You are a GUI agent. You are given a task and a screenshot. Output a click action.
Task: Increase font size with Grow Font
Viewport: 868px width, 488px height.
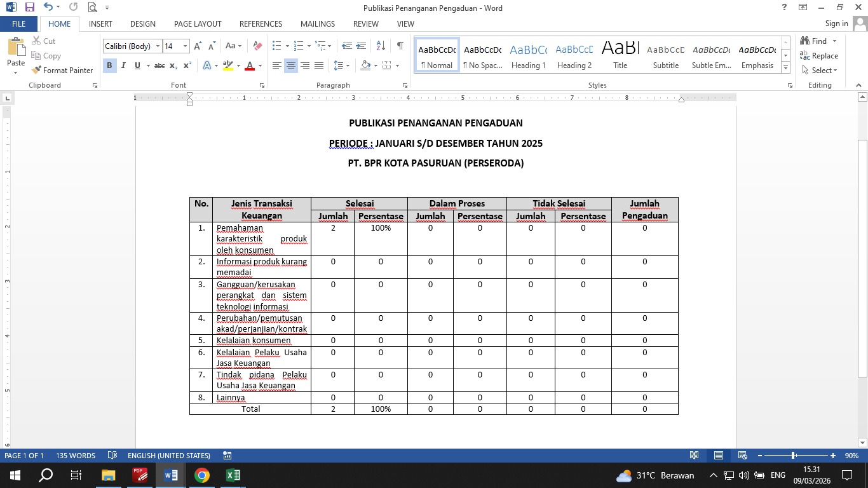pyautogui.click(x=198, y=46)
